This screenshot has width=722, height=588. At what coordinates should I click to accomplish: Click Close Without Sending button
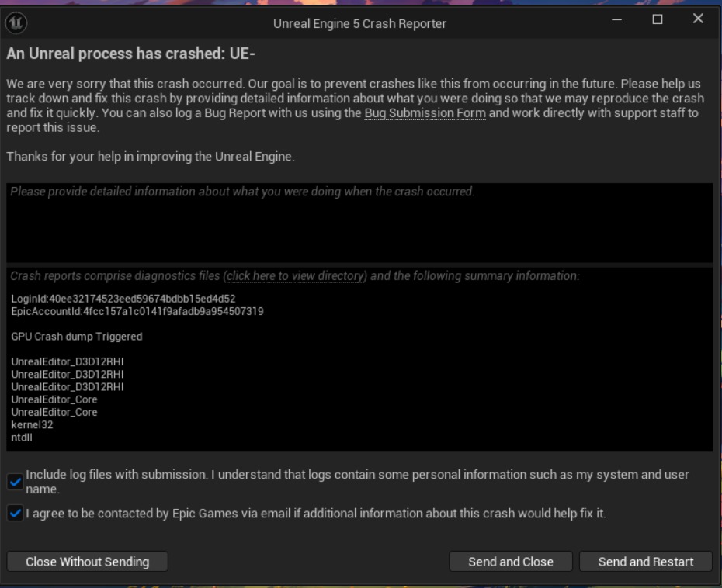88,562
